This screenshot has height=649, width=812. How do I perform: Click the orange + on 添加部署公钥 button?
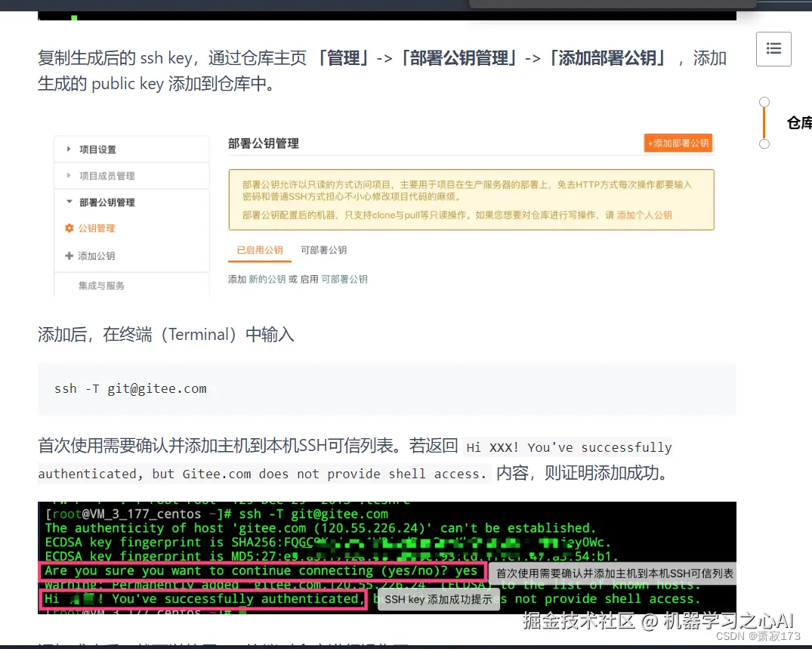[650, 142]
